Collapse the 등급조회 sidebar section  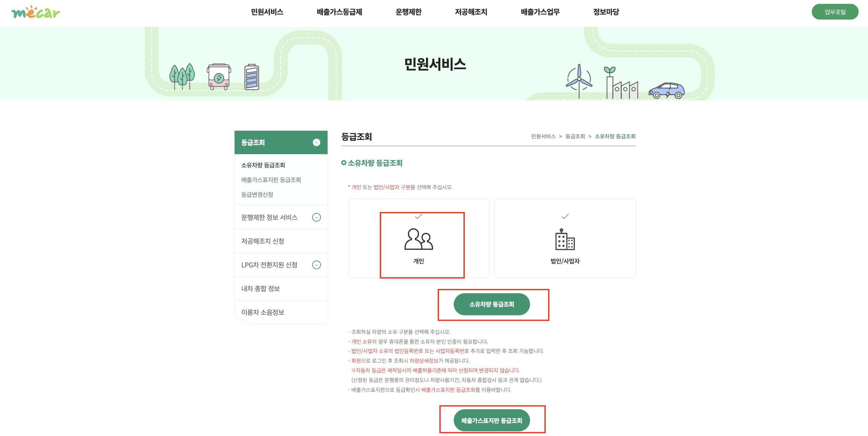pyautogui.click(x=316, y=143)
